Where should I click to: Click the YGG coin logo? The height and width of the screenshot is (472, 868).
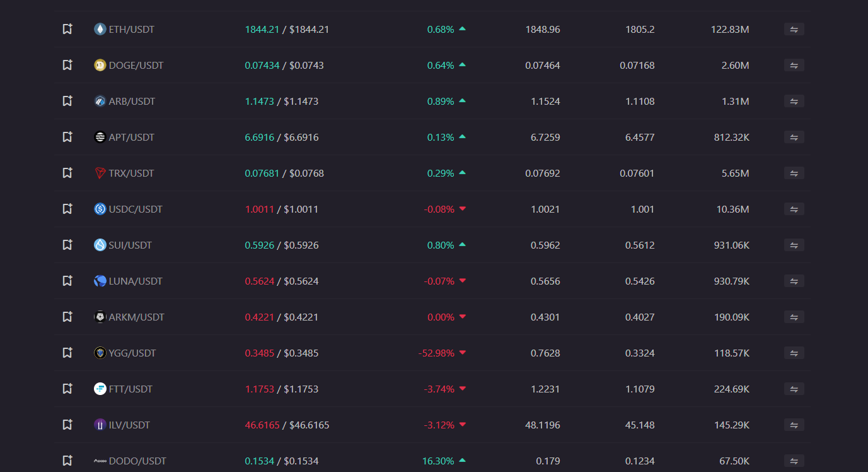click(100, 353)
